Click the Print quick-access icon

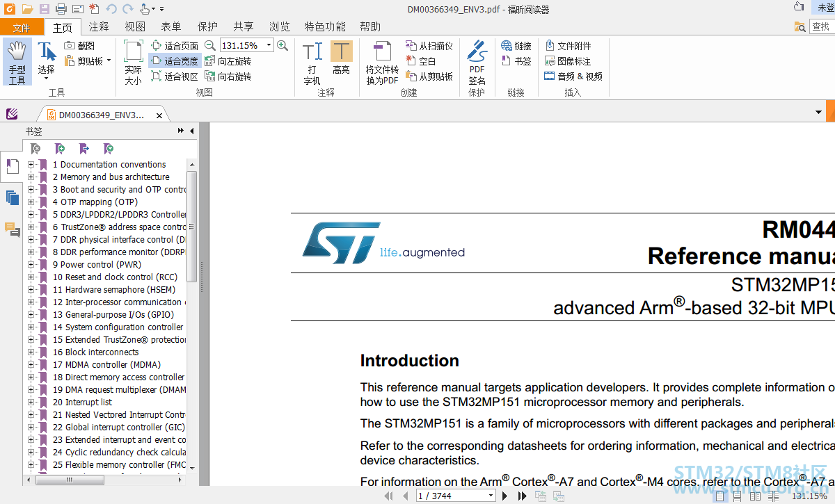tap(61, 9)
